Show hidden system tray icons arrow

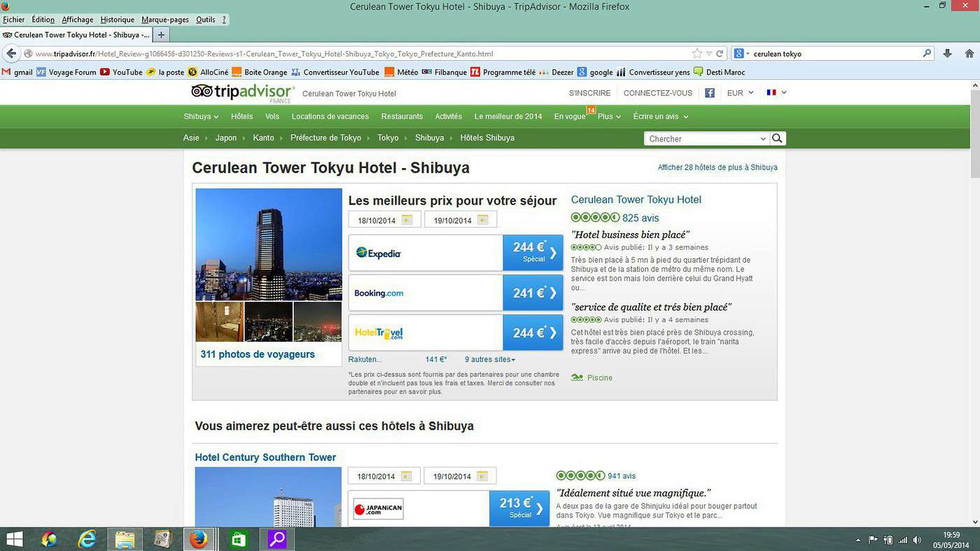858,540
